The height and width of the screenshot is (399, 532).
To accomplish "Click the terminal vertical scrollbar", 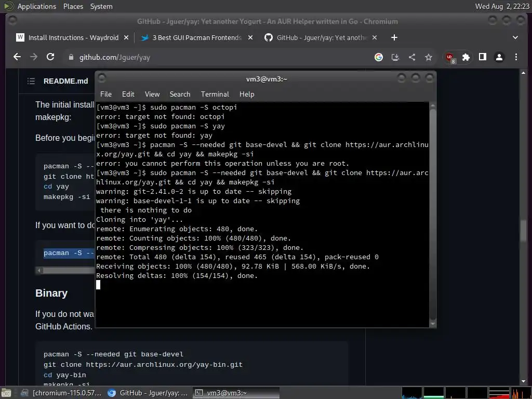I will pos(433,214).
